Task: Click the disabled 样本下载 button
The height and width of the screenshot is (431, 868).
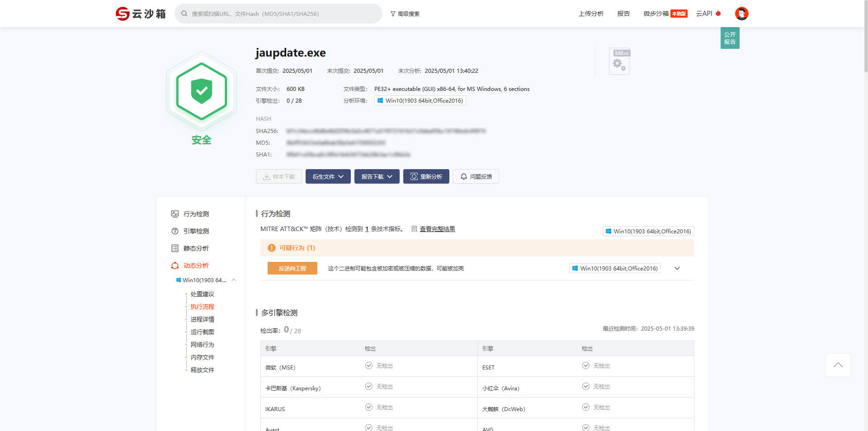Action: click(x=279, y=176)
